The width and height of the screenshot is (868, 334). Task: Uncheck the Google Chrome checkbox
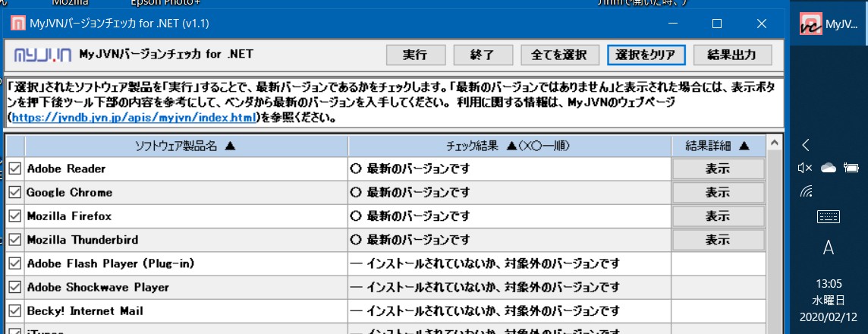pyautogui.click(x=15, y=192)
